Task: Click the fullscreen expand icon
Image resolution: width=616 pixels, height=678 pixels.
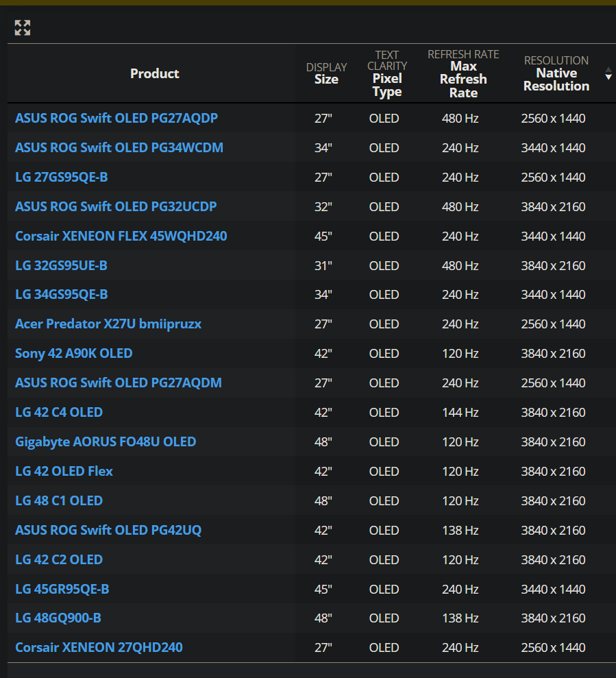Action: coord(22,27)
